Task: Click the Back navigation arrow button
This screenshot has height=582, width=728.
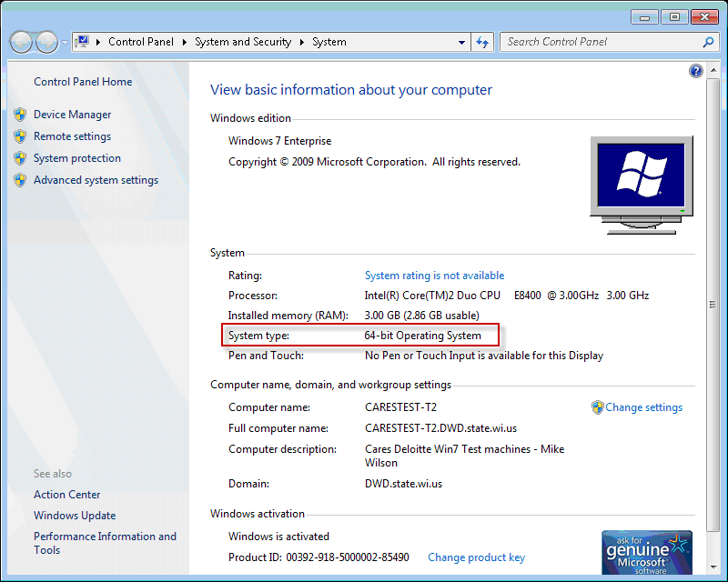Action: point(22,42)
